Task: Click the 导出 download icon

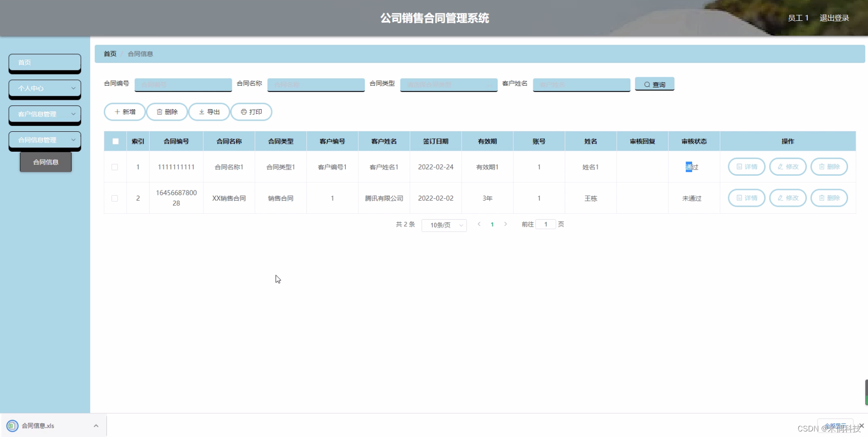Action: 201,111
